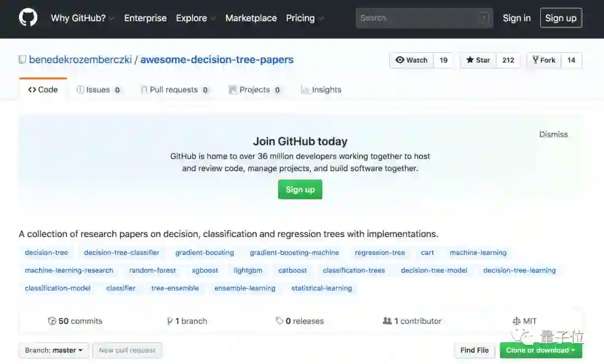View the 14 forks count
Screen dimensions: 604x364
click(571, 60)
